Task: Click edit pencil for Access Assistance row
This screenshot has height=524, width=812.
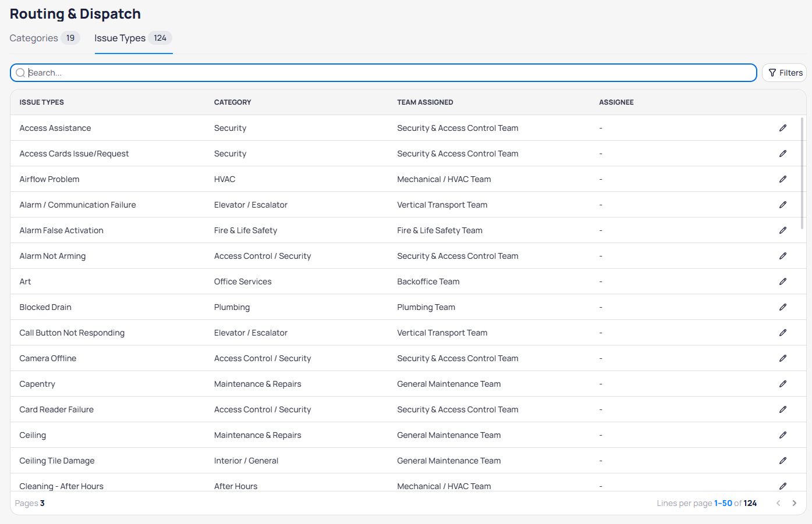Action: click(782, 128)
